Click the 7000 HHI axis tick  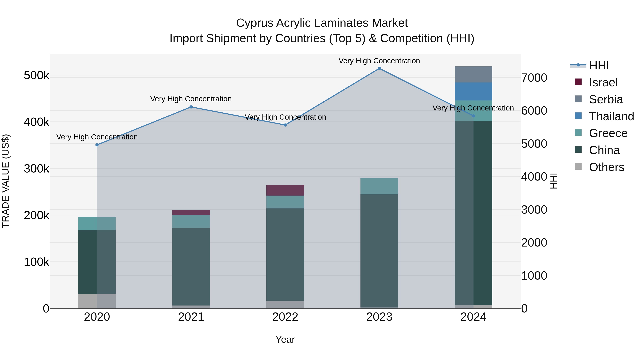tap(534, 78)
